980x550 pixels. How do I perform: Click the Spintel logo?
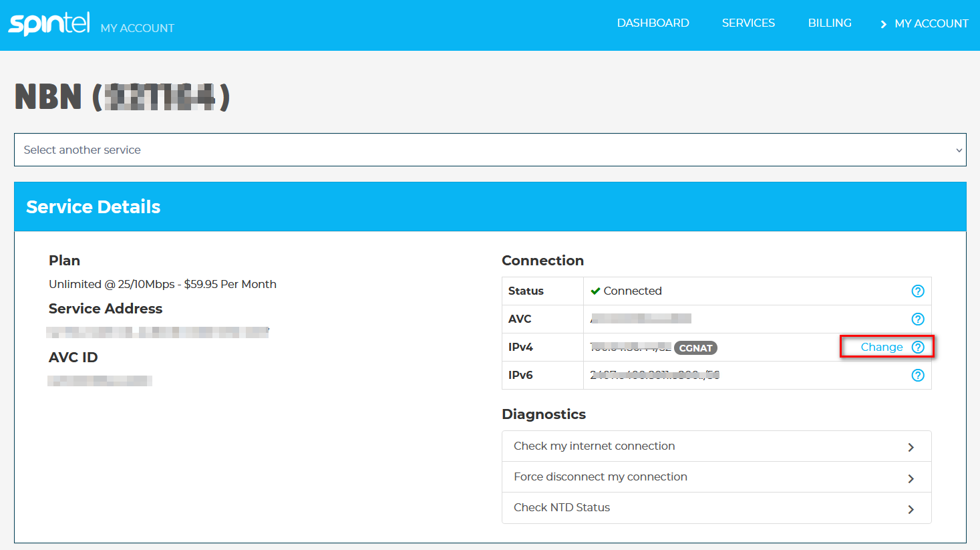click(49, 23)
